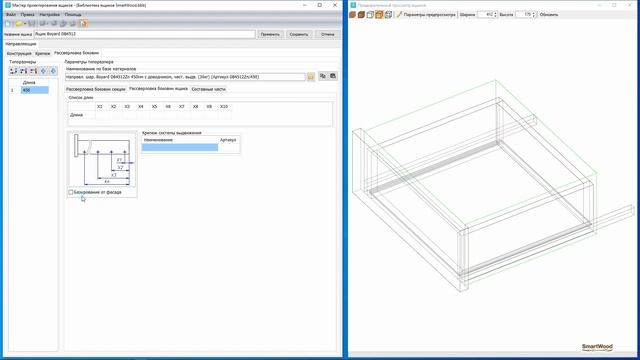This screenshot has width=640, height=360.
Task: Click the Артикул column header
Action: [228, 140]
